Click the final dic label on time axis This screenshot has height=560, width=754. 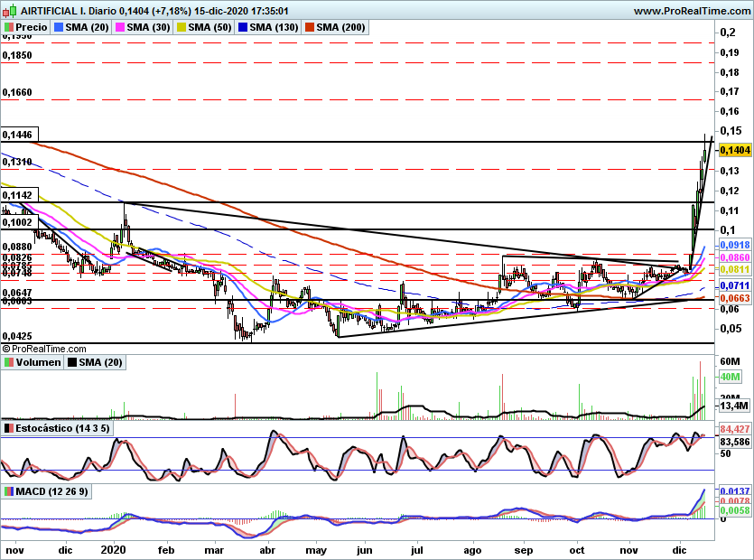(x=679, y=550)
